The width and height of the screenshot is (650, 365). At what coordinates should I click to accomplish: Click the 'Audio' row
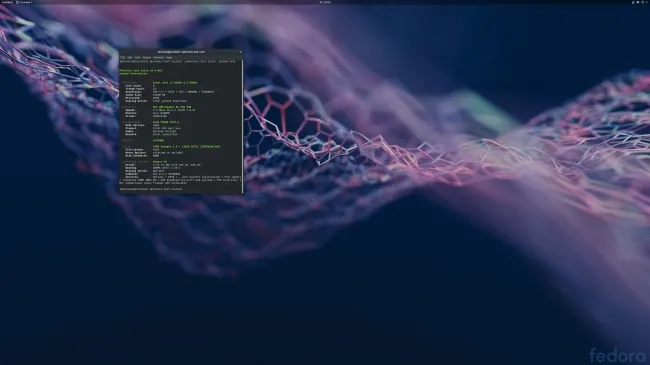click(x=151, y=131)
